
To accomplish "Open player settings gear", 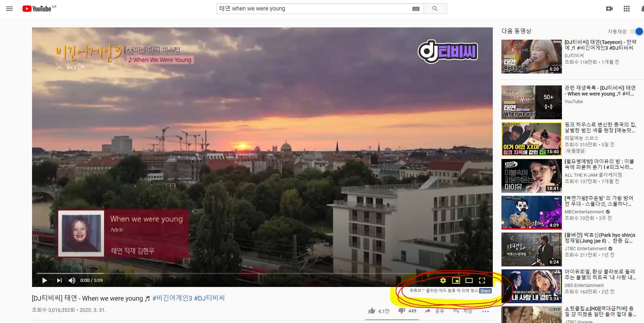I will point(443,280).
